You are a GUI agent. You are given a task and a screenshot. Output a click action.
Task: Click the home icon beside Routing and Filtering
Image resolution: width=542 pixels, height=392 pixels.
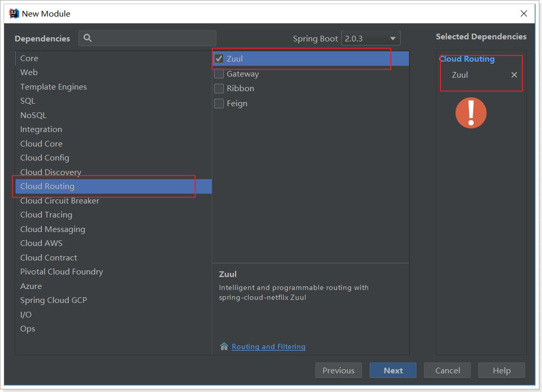[x=224, y=346]
